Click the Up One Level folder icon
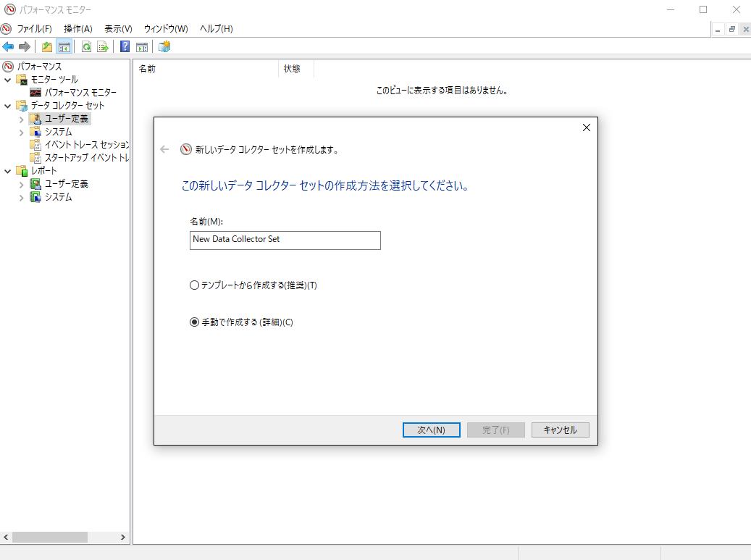This screenshot has height=560, width=751. click(x=47, y=46)
